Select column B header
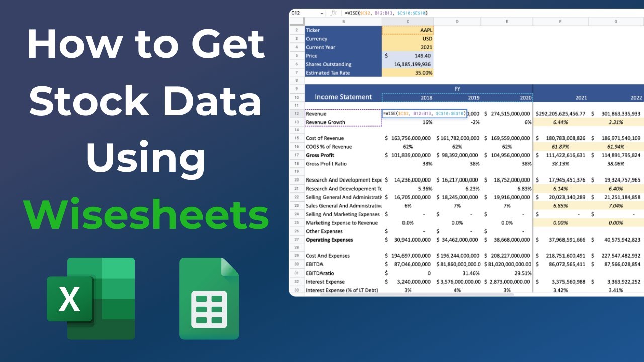The image size is (644, 362). coord(343,21)
